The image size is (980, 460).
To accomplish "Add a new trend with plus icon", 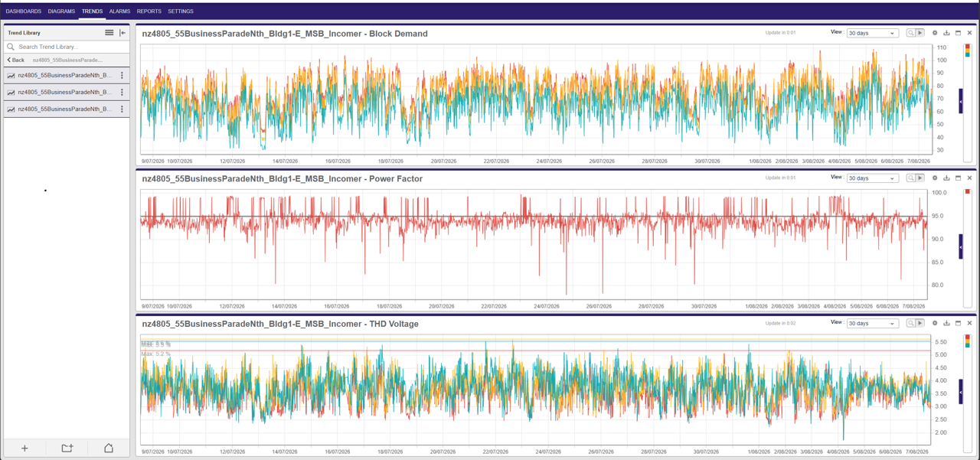I will [x=24, y=448].
